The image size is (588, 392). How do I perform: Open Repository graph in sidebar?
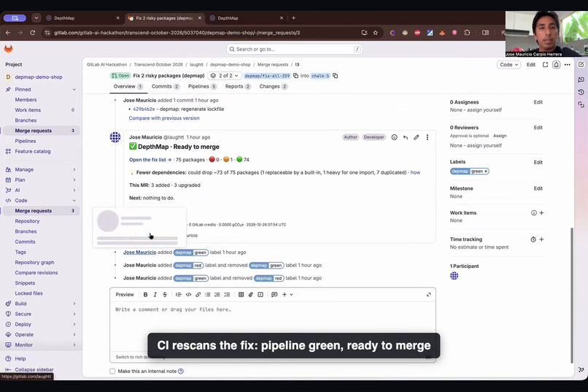[34, 262]
